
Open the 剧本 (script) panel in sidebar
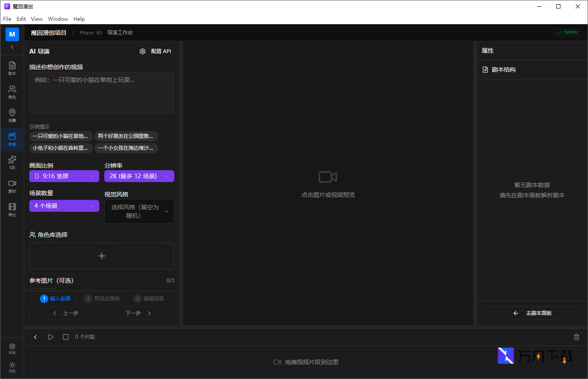pyautogui.click(x=12, y=67)
